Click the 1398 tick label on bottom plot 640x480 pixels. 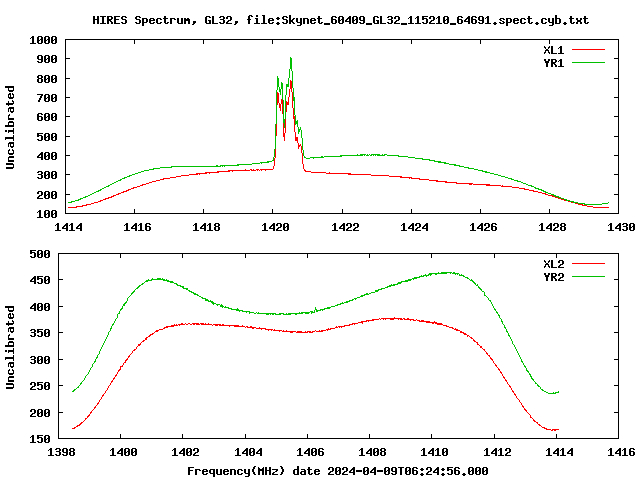coord(61,452)
